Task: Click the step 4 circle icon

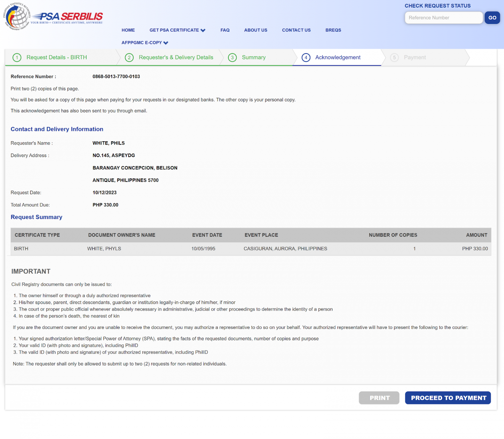Action: coord(306,58)
